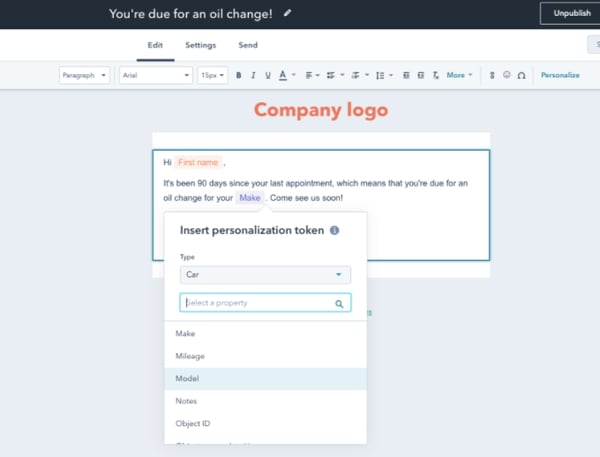The width and height of the screenshot is (600, 457).
Task: Open bullet list style options
Action: pos(335,75)
